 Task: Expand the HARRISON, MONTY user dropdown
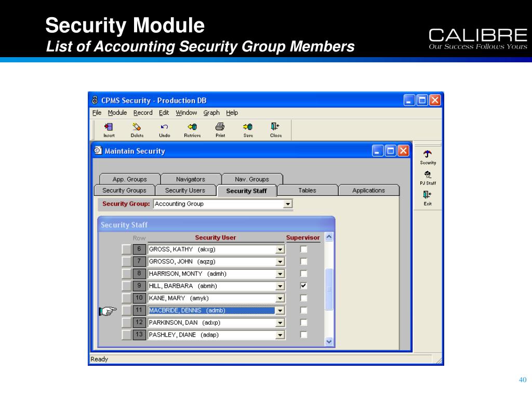pos(280,274)
